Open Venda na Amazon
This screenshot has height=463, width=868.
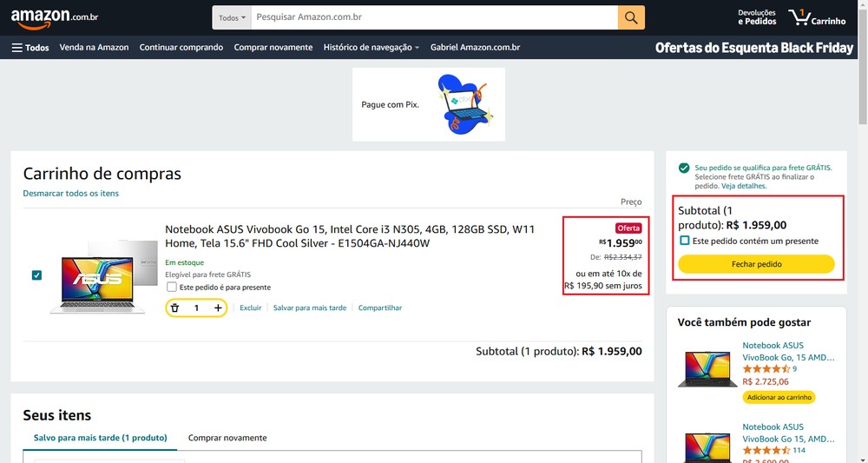(94, 48)
